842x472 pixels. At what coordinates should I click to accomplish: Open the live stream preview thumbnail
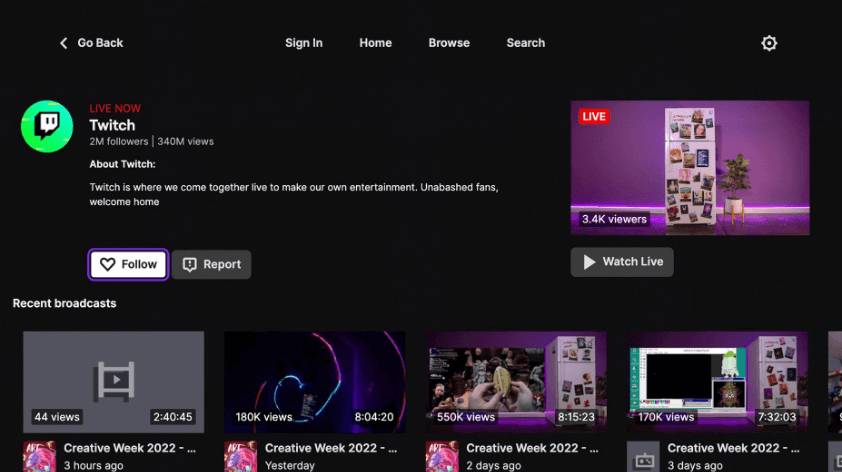(x=690, y=168)
